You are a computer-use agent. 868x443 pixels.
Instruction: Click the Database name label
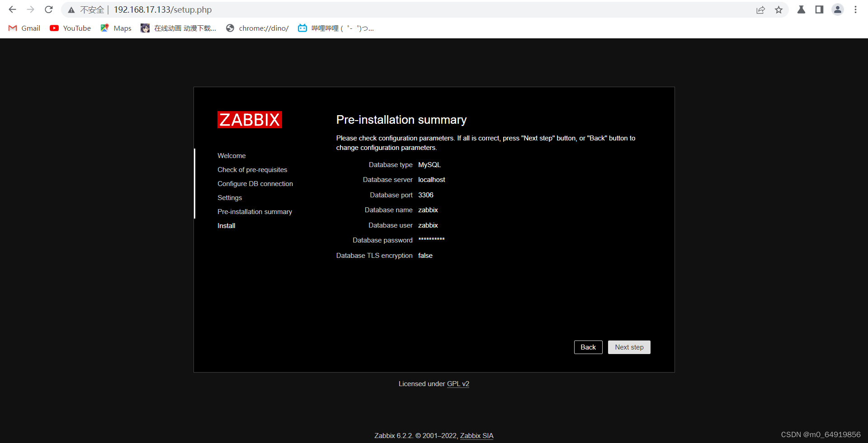(x=388, y=210)
